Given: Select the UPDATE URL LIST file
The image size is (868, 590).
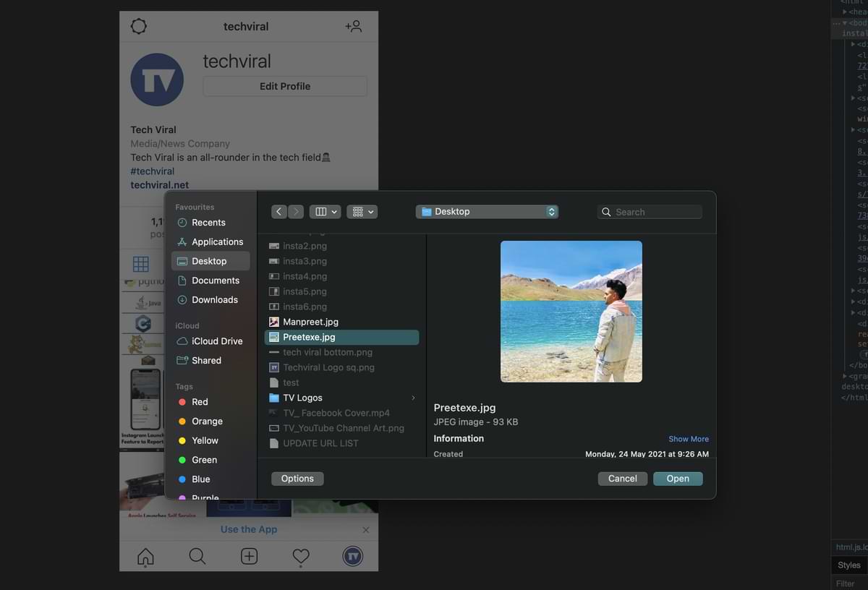Looking at the screenshot, I should pyautogui.click(x=341, y=443).
